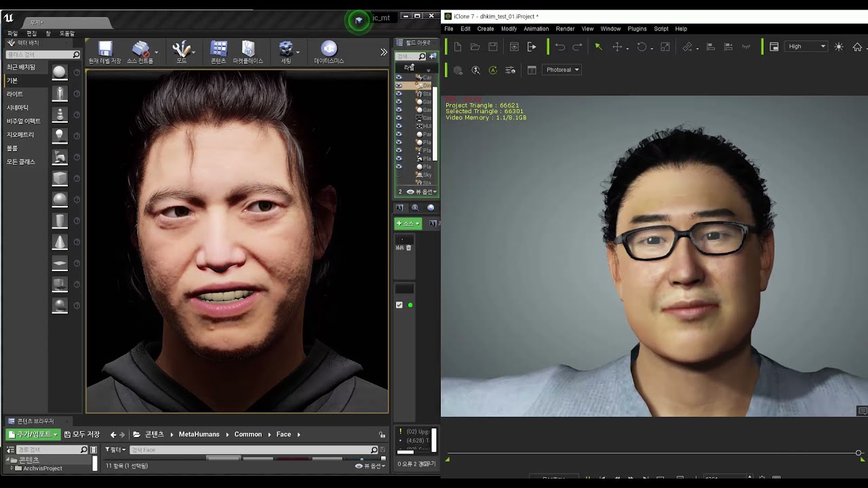868x488 pixels.
Task: Select the Scale tool in iClone
Action: coord(665,47)
